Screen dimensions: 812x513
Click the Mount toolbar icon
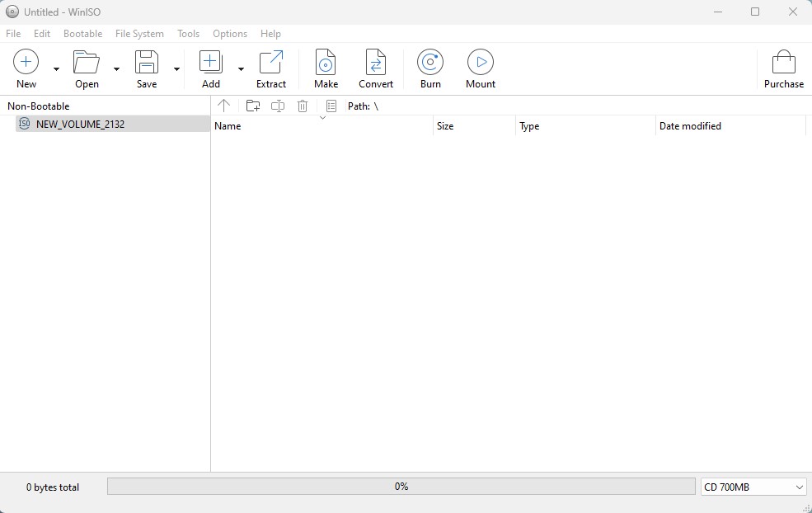(481, 62)
